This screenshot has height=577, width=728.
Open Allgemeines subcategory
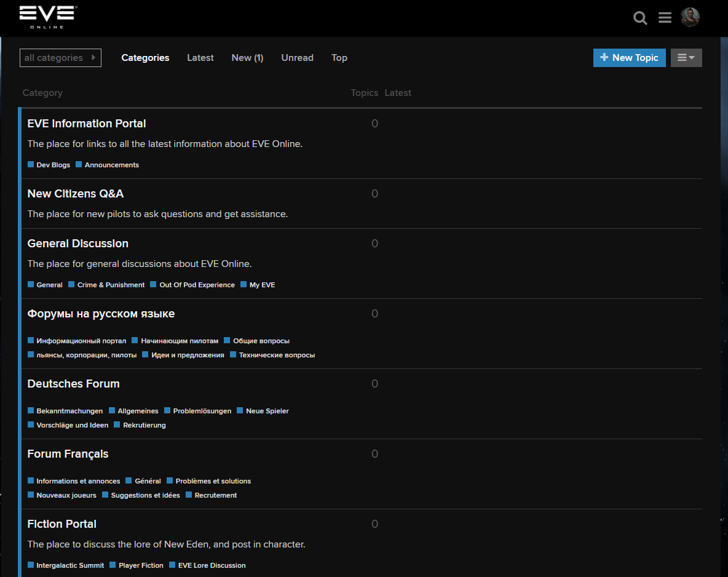pos(133,411)
